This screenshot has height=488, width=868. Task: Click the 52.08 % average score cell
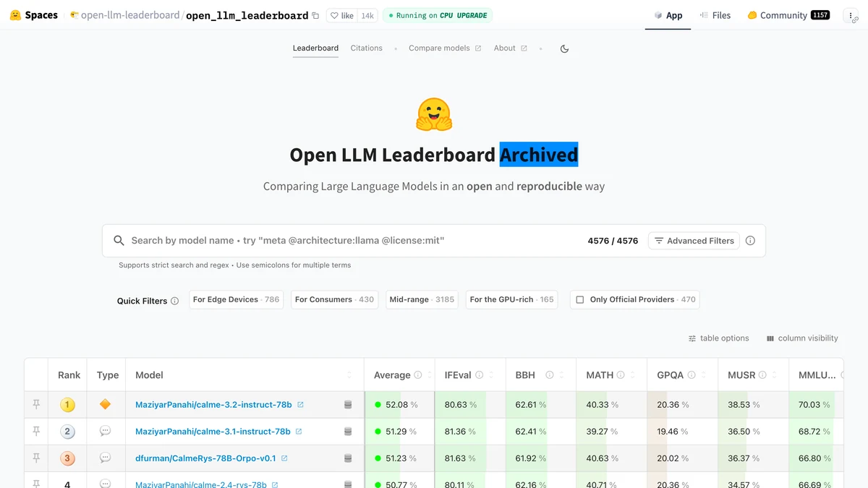click(x=401, y=405)
